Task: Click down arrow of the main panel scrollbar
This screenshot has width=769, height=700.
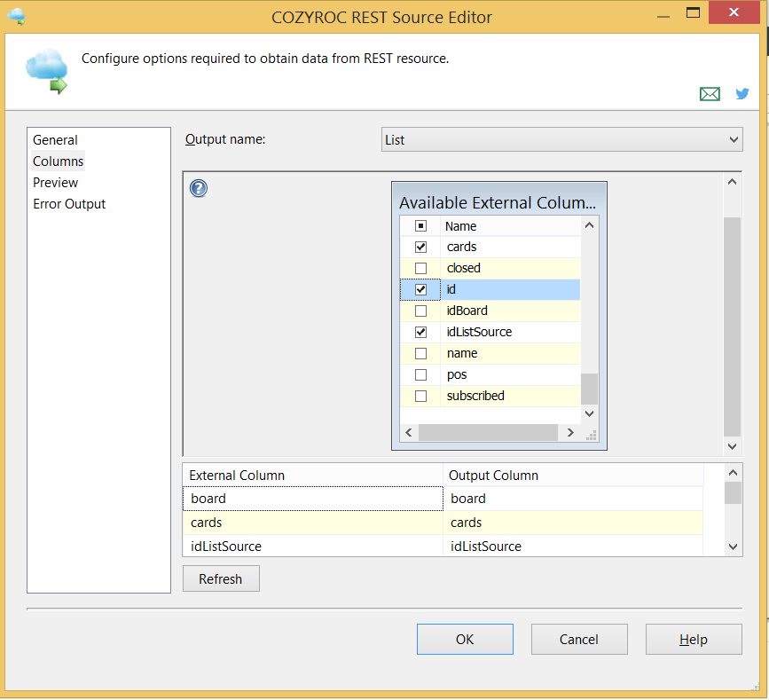Action: (733, 446)
